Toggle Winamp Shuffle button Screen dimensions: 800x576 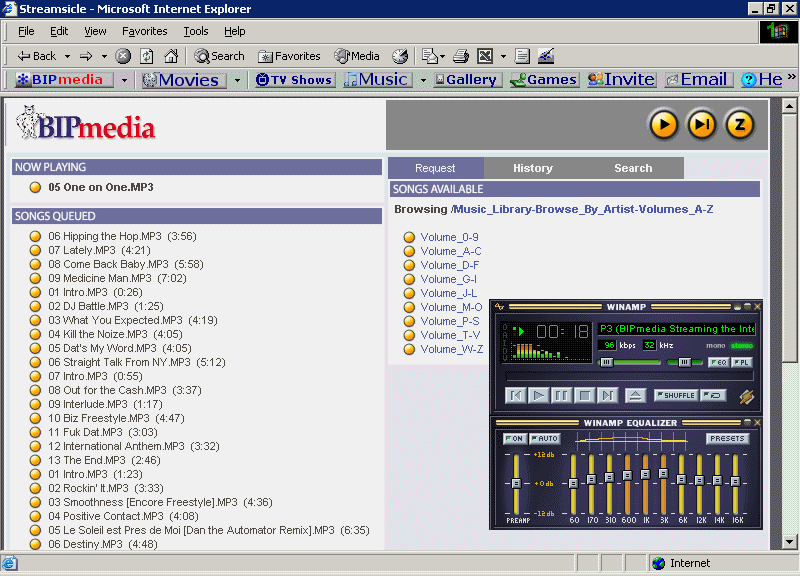point(676,395)
